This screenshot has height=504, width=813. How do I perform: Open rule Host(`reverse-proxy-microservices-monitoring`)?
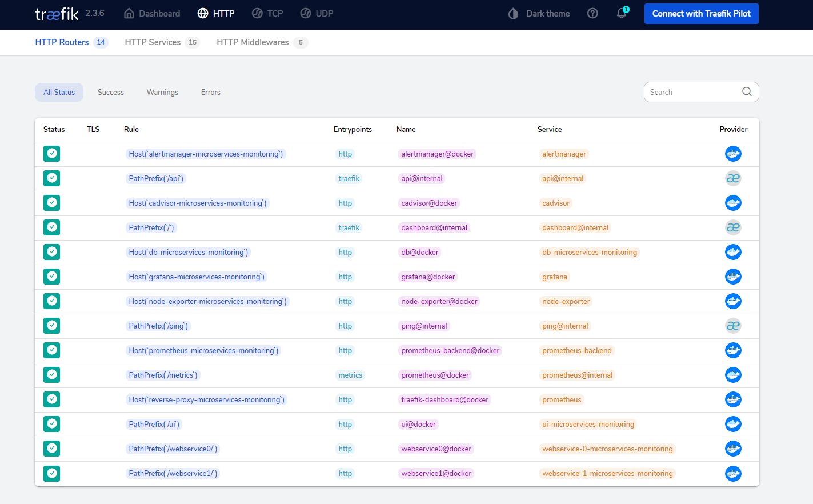(x=207, y=399)
